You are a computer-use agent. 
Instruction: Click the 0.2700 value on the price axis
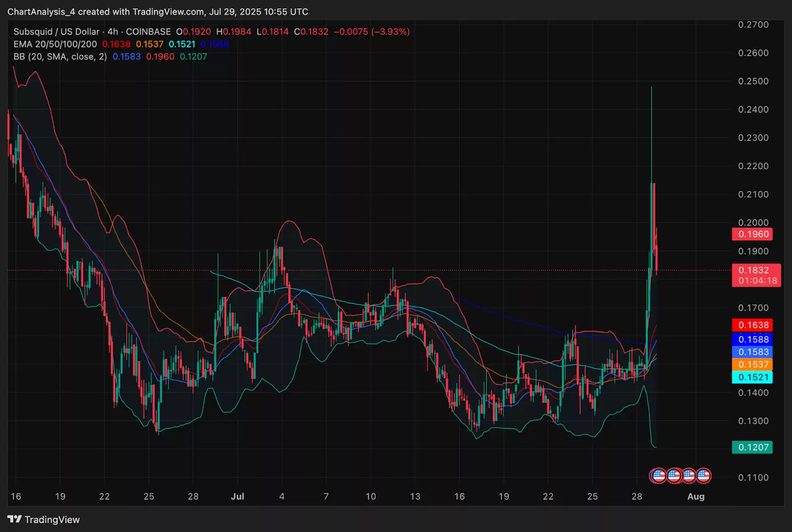coord(753,25)
